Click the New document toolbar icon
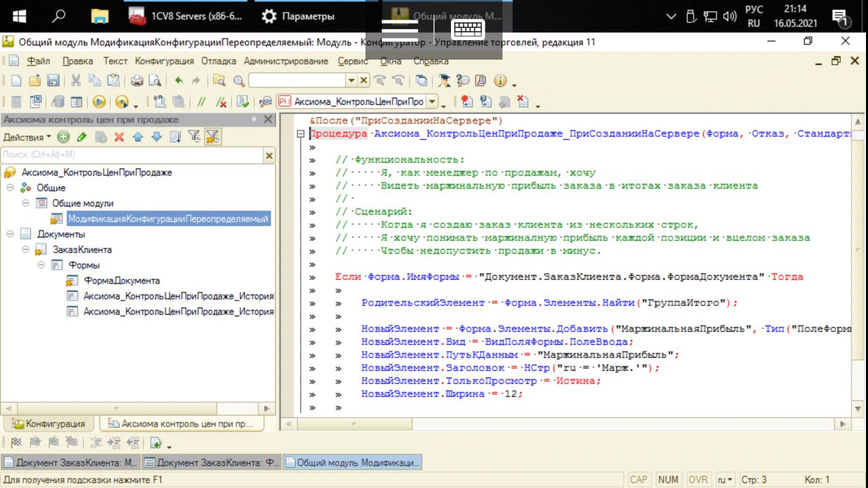 pyautogui.click(x=16, y=81)
